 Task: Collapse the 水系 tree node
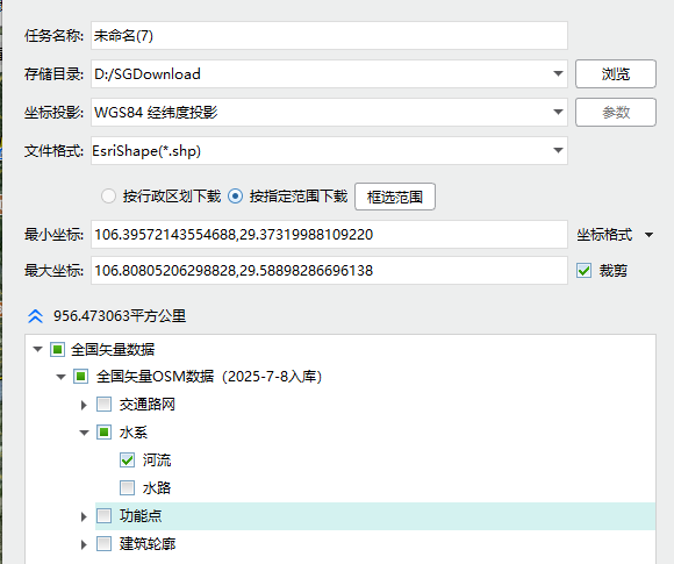84,433
